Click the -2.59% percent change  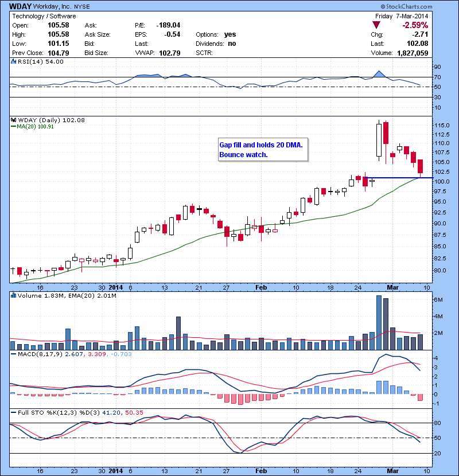click(x=415, y=25)
